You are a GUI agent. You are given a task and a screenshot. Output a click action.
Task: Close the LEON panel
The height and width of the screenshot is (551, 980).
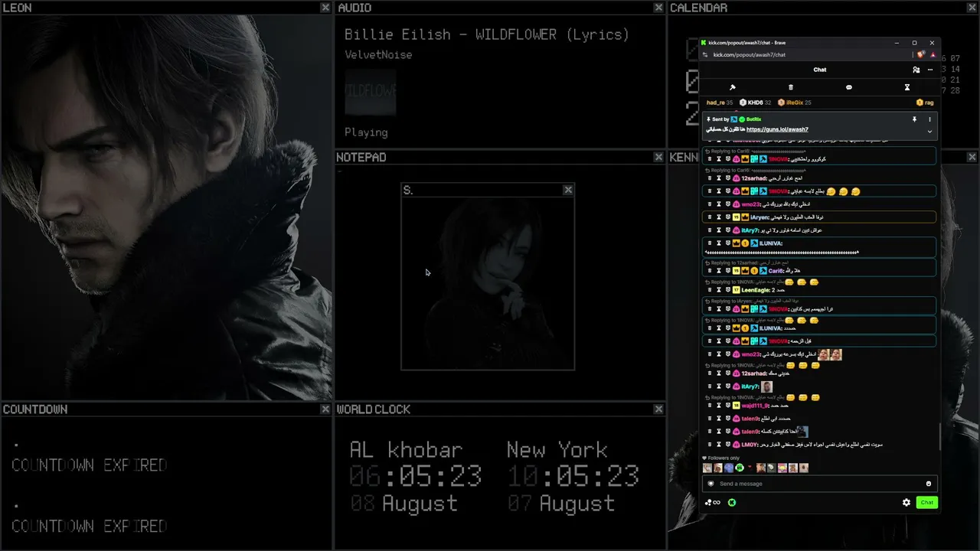pyautogui.click(x=326, y=8)
